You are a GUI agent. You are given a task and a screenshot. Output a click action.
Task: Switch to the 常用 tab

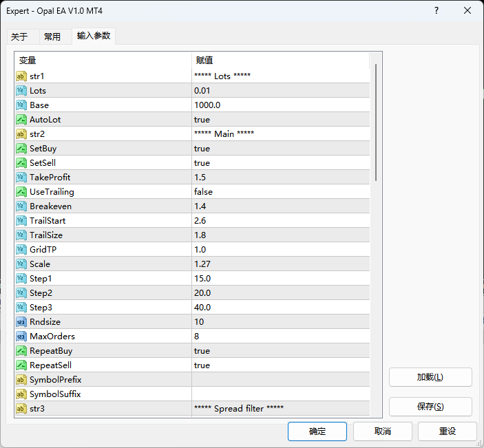click(52, 36)
